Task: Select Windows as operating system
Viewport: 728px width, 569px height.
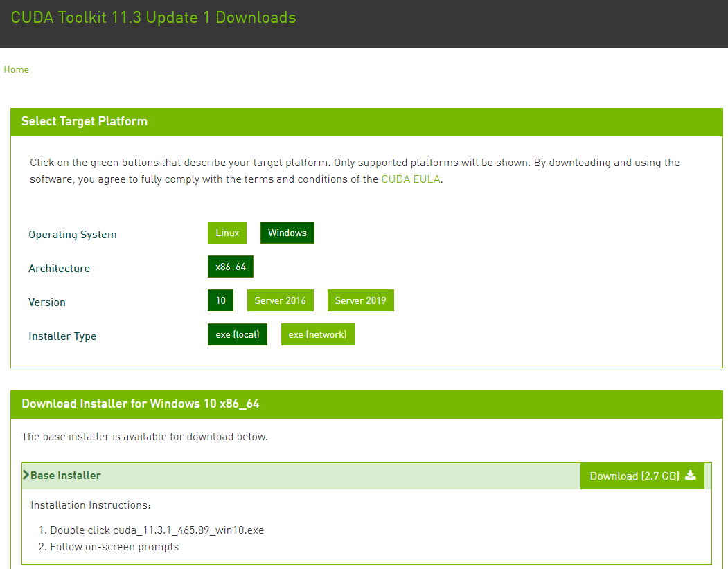Action: [x=287, y=233]
